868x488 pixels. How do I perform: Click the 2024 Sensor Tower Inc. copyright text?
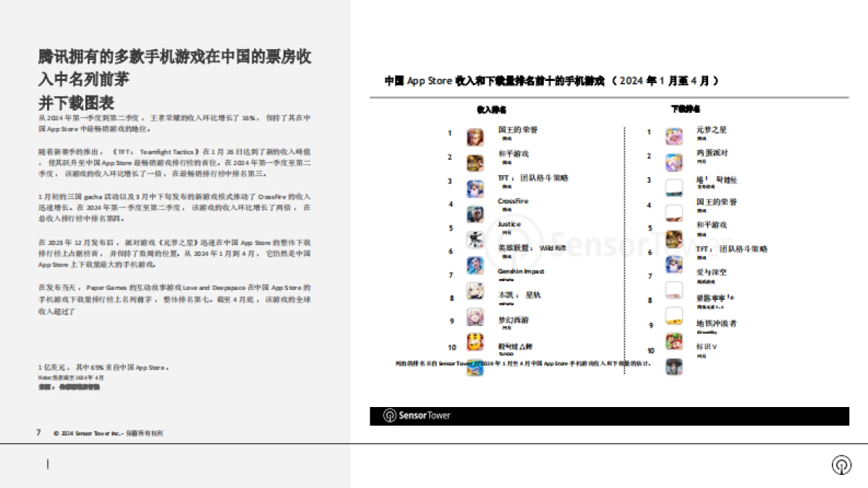pyautogui.click(x=109, y=433)
